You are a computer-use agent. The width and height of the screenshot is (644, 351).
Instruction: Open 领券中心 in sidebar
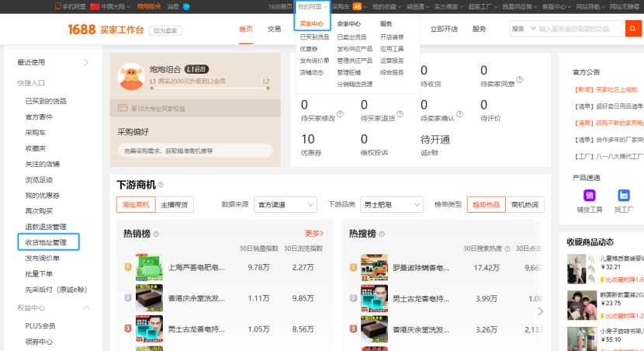(39, 342)
